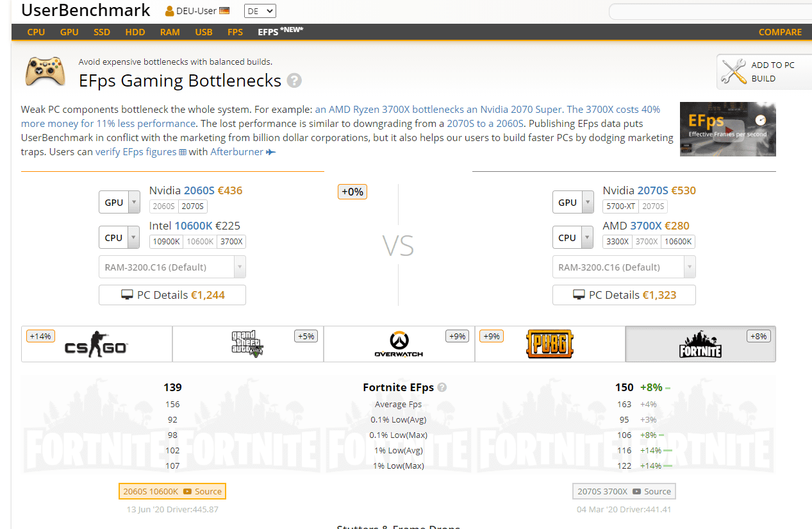Open the USB menu tab
Image resolution: width=812 pixels, height=529 pixels.
click(x=204, y=32)
